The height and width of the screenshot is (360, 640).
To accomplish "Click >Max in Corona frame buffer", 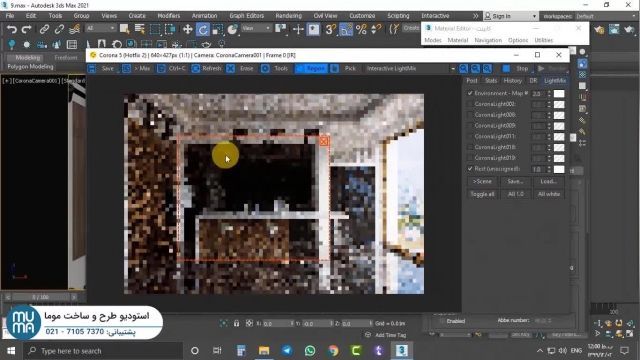I will click(x=137, y=69).
